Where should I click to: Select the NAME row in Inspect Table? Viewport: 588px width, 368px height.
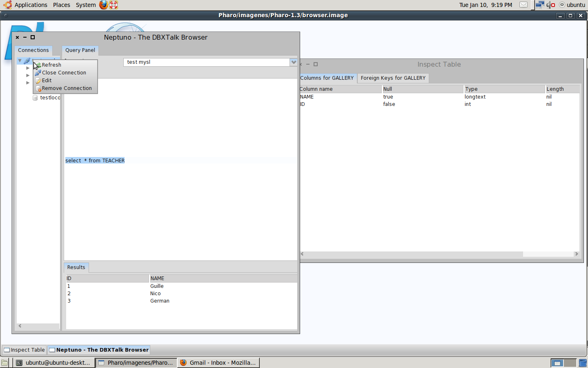pos(439,97)
